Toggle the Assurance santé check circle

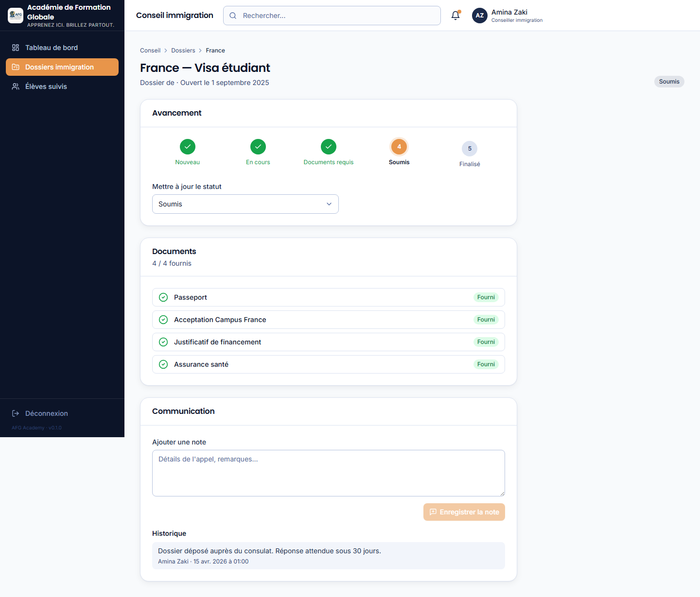coord(163,364)
